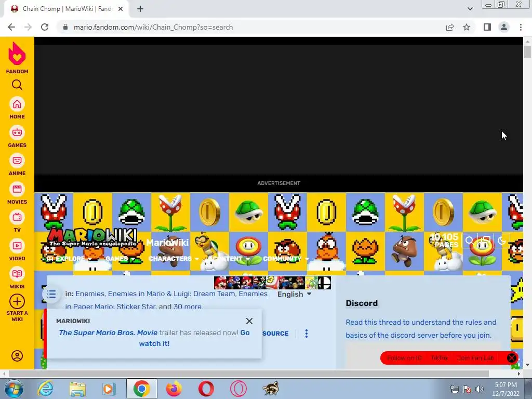This screenshot has width=532, height=399.
Task: Launch Internet Explorer from taskbar
Action: [x=46, y=389]
